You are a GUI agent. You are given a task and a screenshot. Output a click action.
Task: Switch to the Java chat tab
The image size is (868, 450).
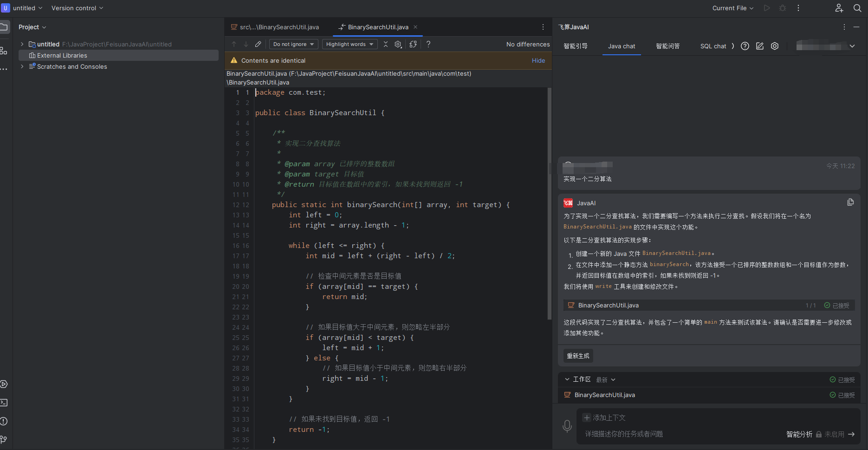(622, 46)
